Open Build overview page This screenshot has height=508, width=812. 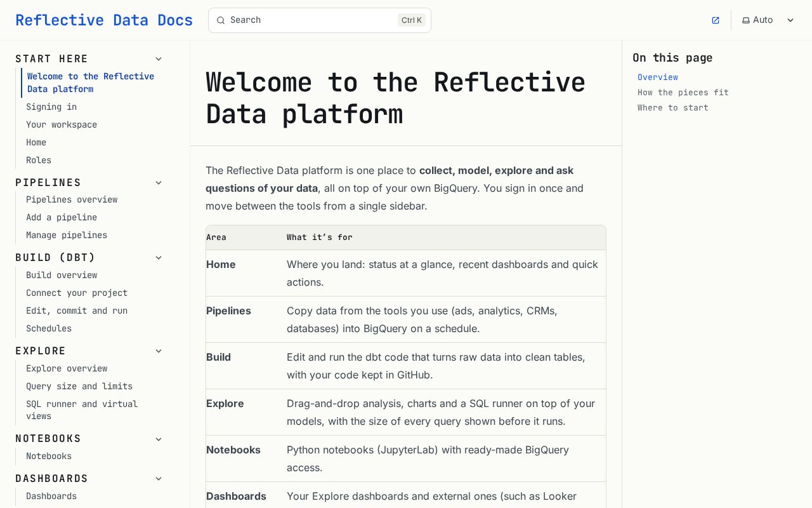62,275
